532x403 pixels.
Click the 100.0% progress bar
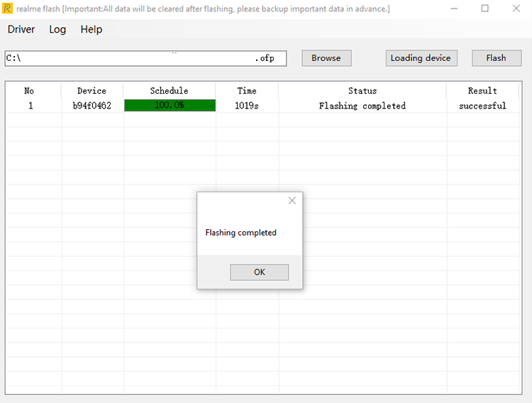[170, 105]
